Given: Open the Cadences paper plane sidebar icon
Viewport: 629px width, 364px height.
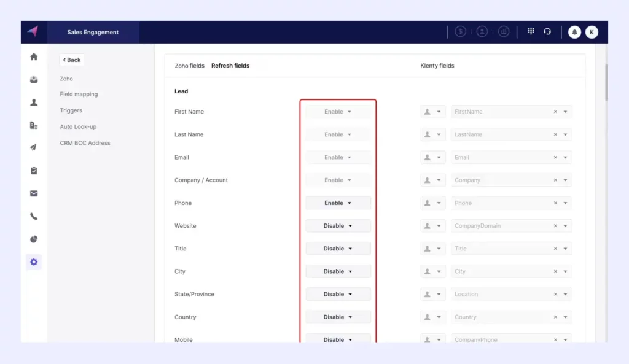Looking at the screenshot, I should [x=34, y=147].
